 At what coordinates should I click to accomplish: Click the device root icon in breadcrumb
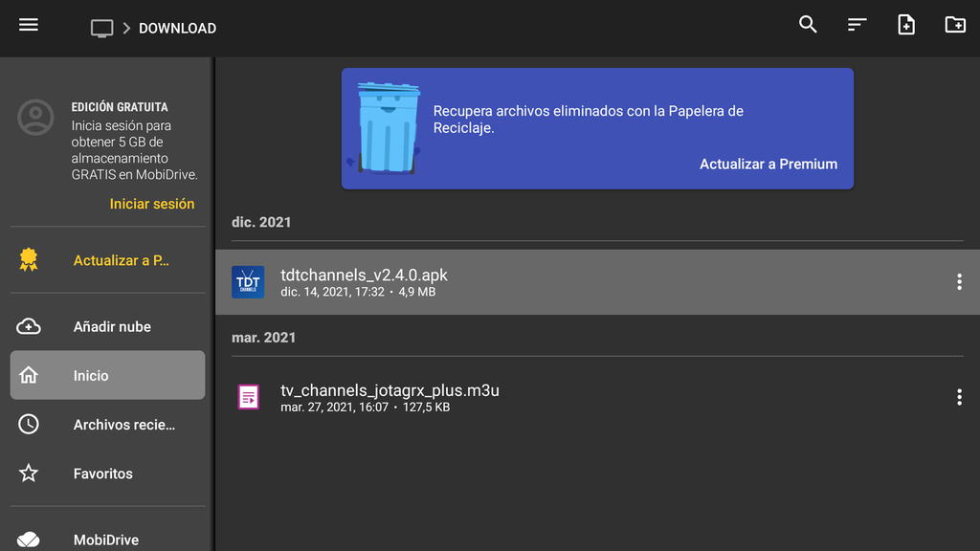(x=101, y=28)
